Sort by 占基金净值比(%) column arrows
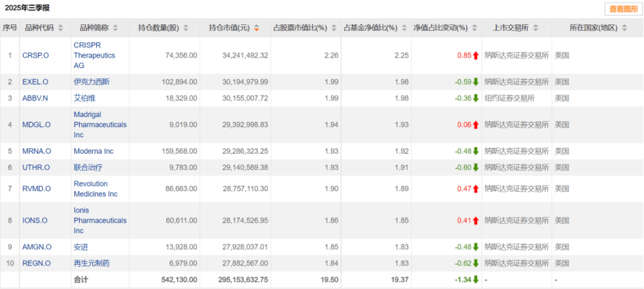 click(x=404, y=29)
